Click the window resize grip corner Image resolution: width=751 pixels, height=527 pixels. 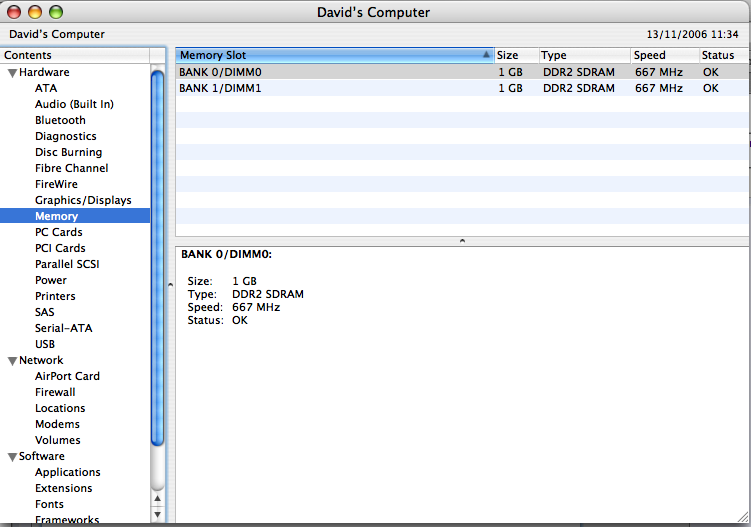[x=743, y=517]
